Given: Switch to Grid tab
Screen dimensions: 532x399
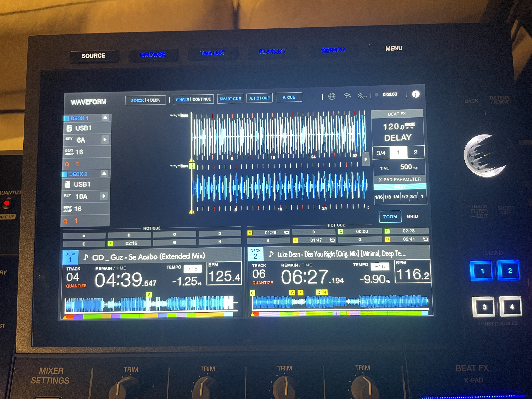Looking at the screenshot, I should pyautogui.click(x=412, y=216).
